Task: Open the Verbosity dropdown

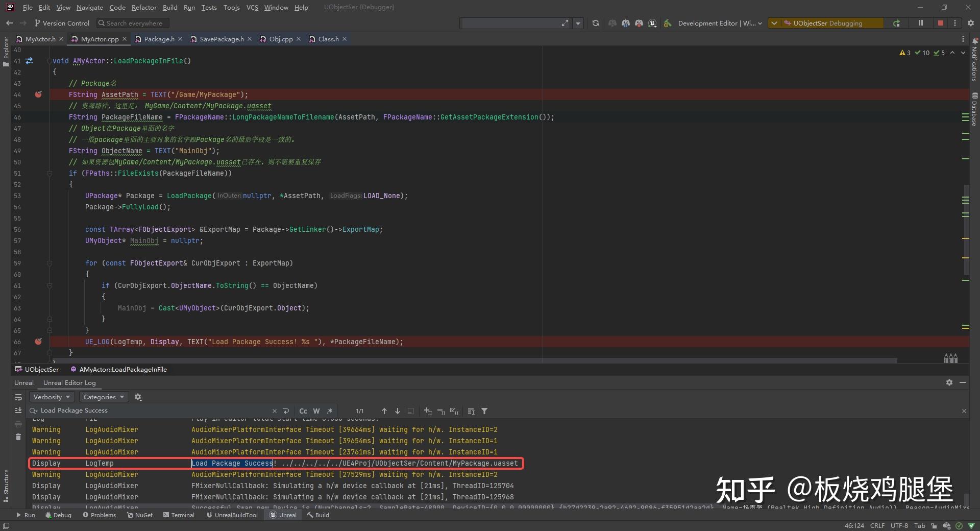Action: tap(52, 397)
